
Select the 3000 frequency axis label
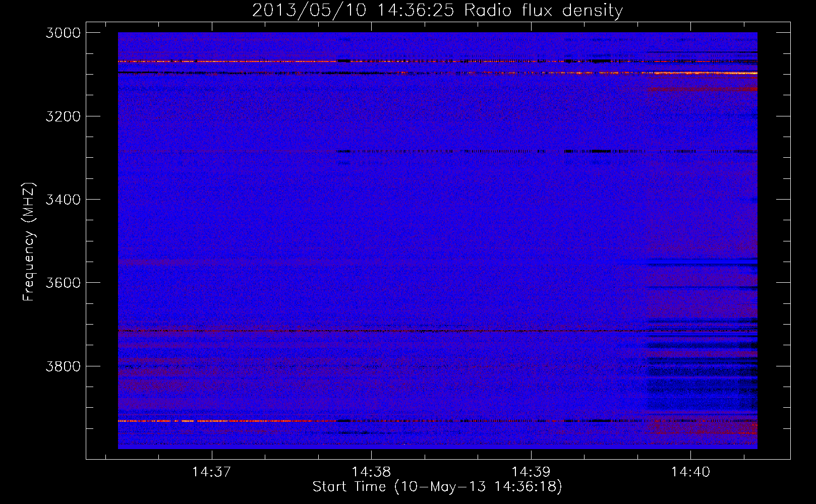pyautogui.click(x=63, y=33)
